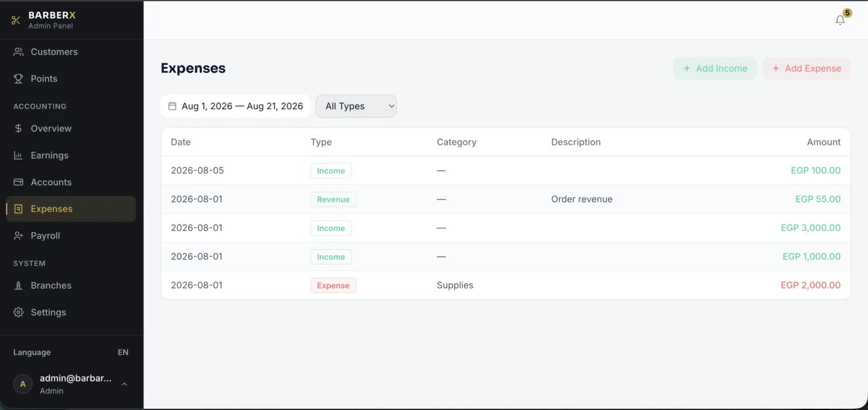Click the EGP 2,000.00 expense amount
The image size is (868, 410).
(x=811, y=285)
